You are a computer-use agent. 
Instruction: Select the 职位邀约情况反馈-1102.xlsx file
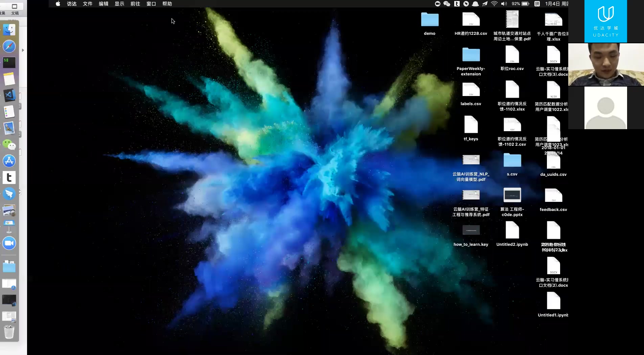[x=512, y=90]
